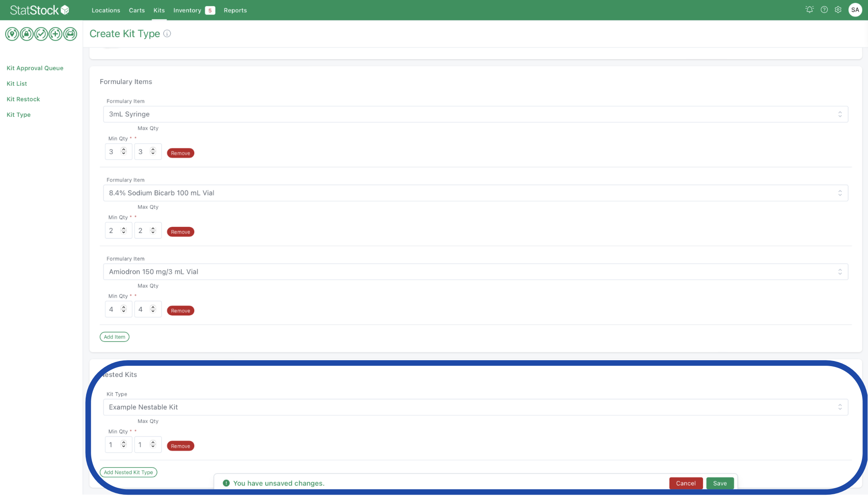868x496 pixels.
Task: Open the notifications bell
Action: click(x=809, y=10)
